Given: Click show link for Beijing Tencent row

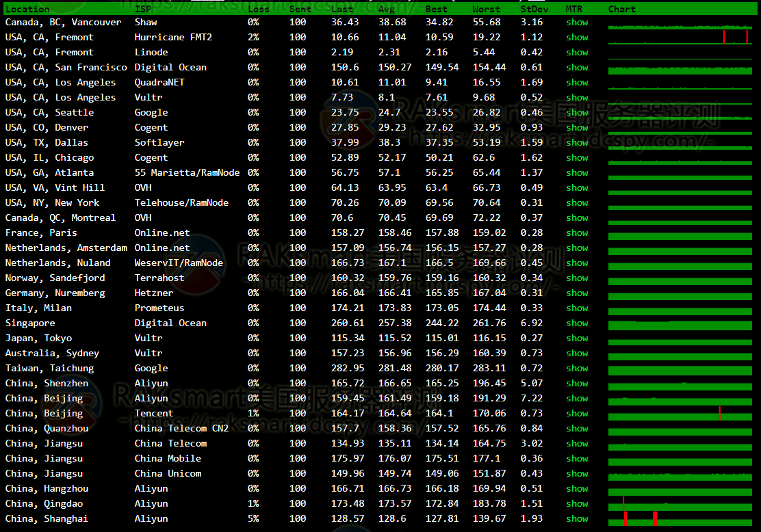Looking at the screenshot, I should pyautogui.click(x=577, y=413).
